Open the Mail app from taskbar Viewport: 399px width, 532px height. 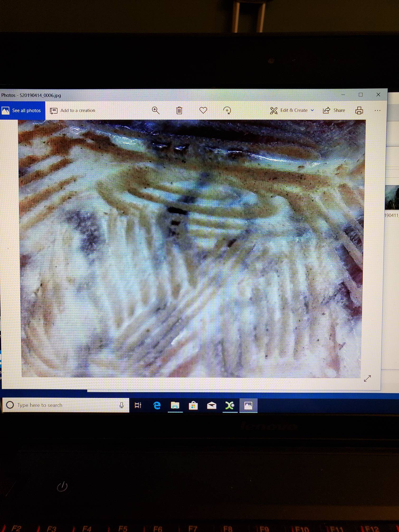[212, 405]
